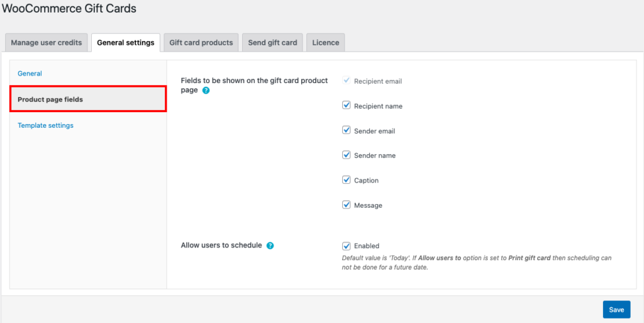The width and height of the screenshot is (644, 323).
Task: Go to the Send gift card tab
Action: [x=272, y=43]
